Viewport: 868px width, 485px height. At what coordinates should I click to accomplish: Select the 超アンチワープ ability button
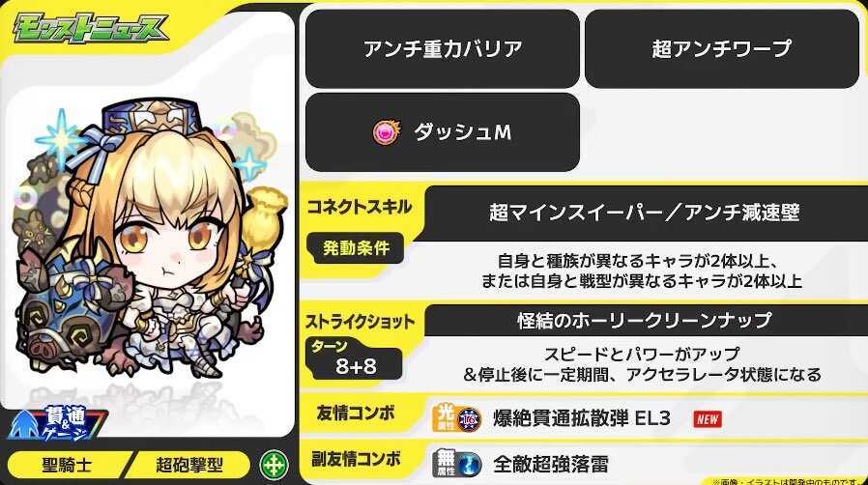[722, 48]
